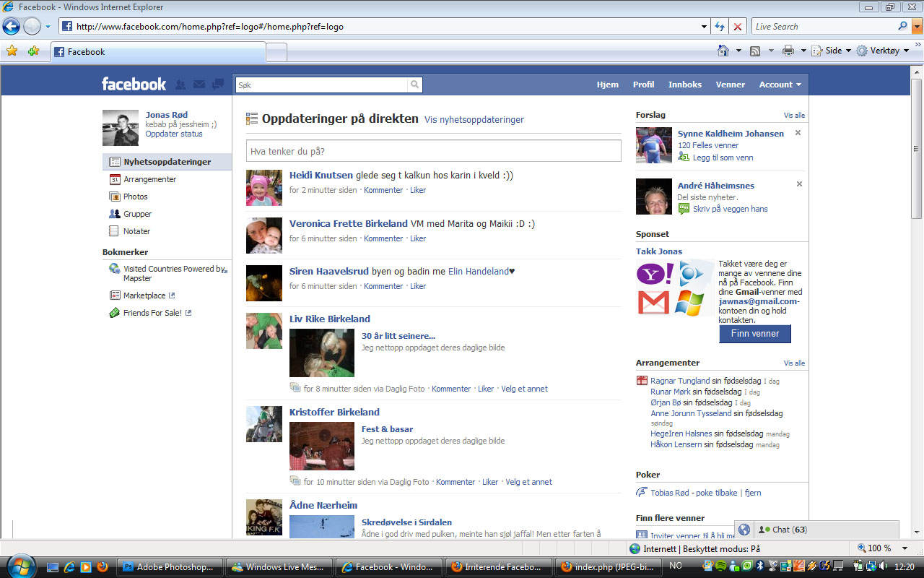Open Friends For Sale! bookmark
This screenshot has height=578, width=924.
pyautogui.click(x=150, y=313)
